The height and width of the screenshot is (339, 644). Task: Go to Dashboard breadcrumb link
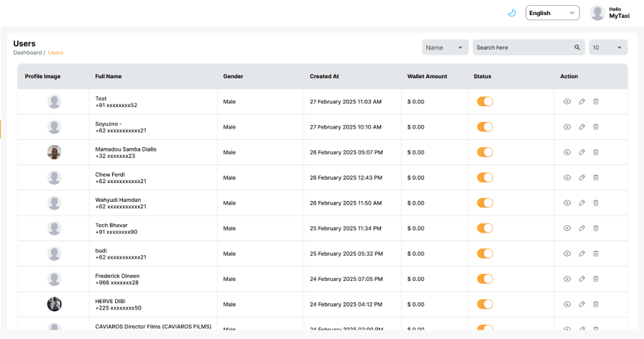pyautogui.click(x=27, y=52)
